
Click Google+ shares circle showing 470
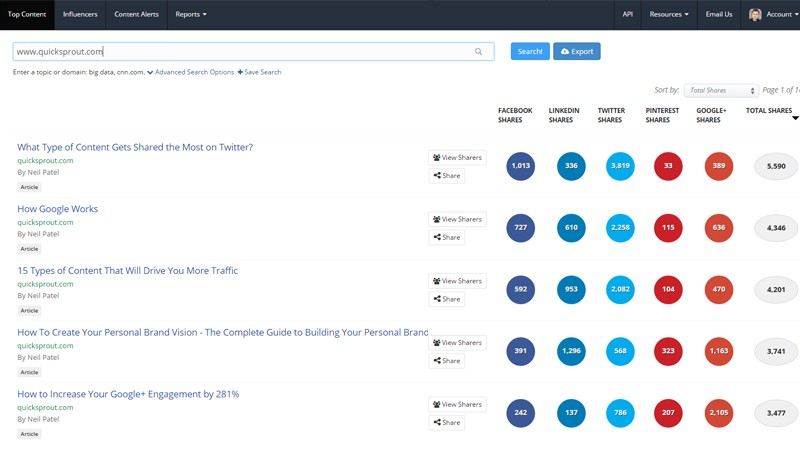coord(718,289)
